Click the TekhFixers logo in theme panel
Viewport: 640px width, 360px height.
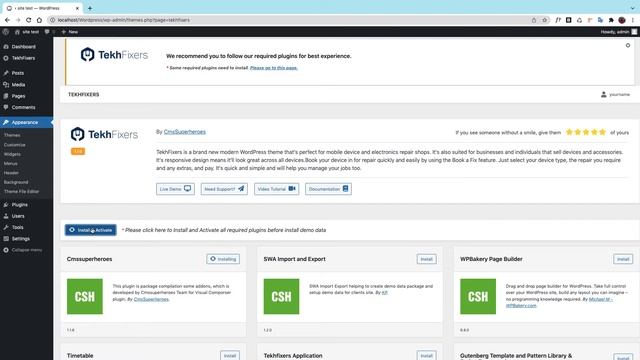[104, 134]
